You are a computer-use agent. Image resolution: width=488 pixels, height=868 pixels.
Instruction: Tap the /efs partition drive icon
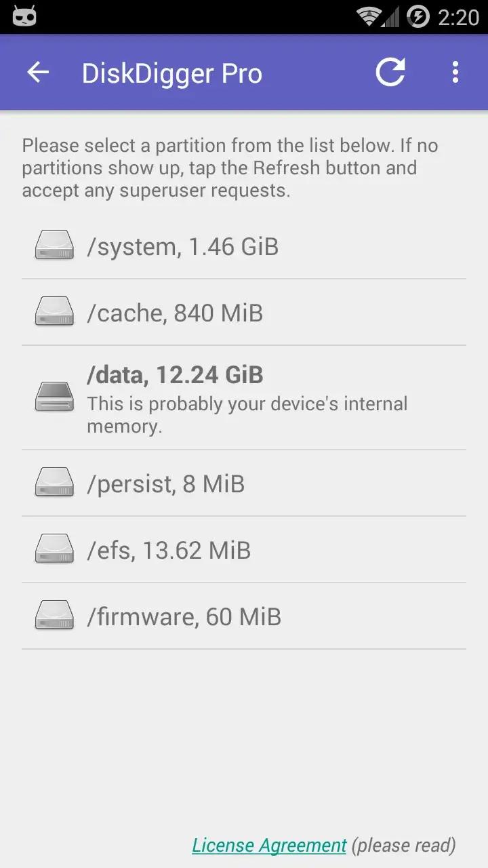[54, 549]
